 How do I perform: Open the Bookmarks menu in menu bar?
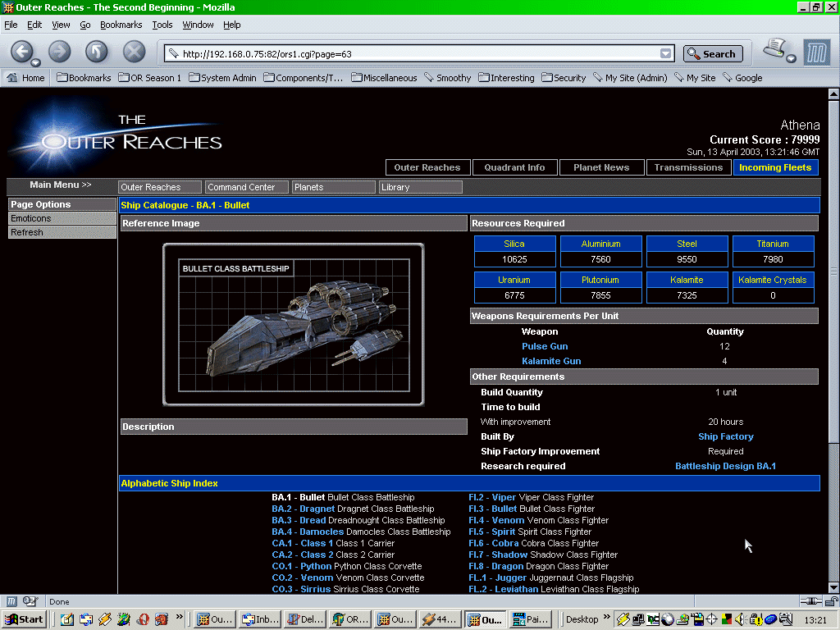(x=121, y=25)
